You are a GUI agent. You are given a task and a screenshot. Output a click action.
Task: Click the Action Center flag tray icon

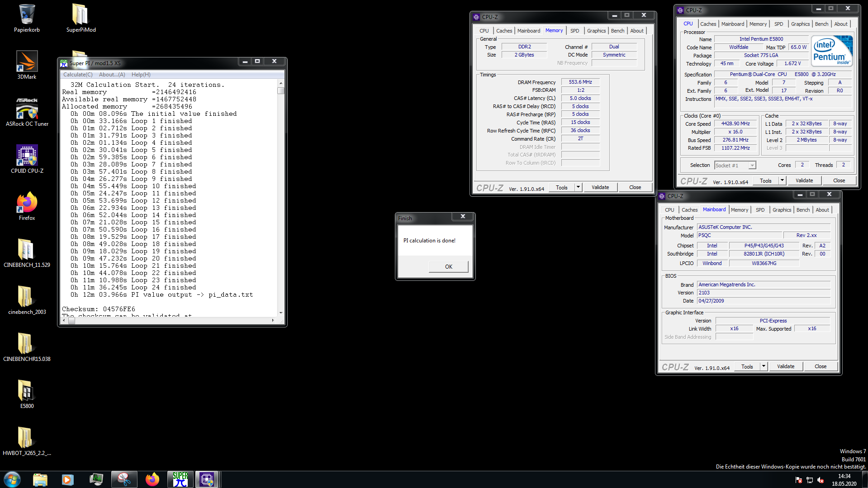[799, 480]
